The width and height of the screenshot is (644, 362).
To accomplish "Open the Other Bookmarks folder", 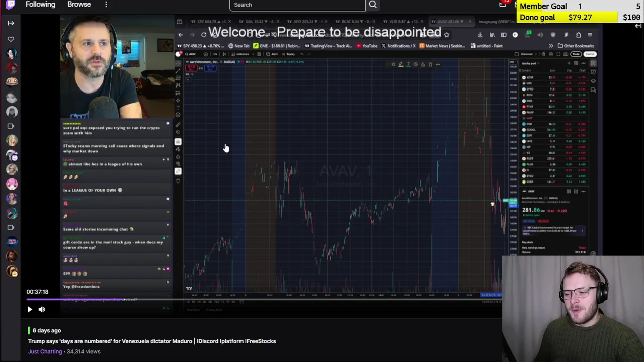I will [575, 46].
